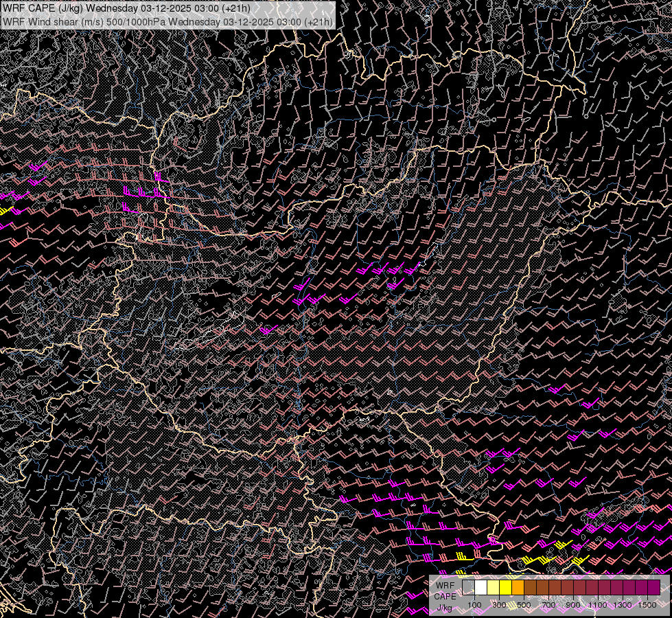
Task: Click the white swatch in the CAPE legend
Action: coord(481,587)
